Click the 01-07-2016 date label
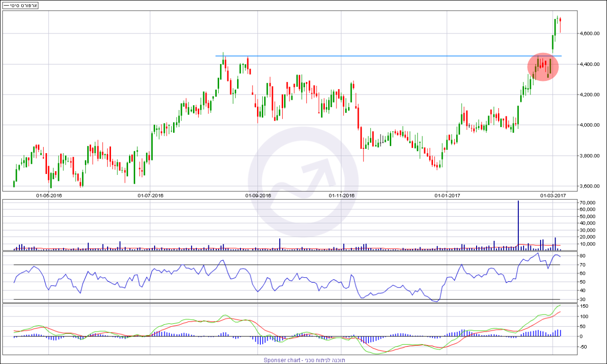 click(150, 196)
